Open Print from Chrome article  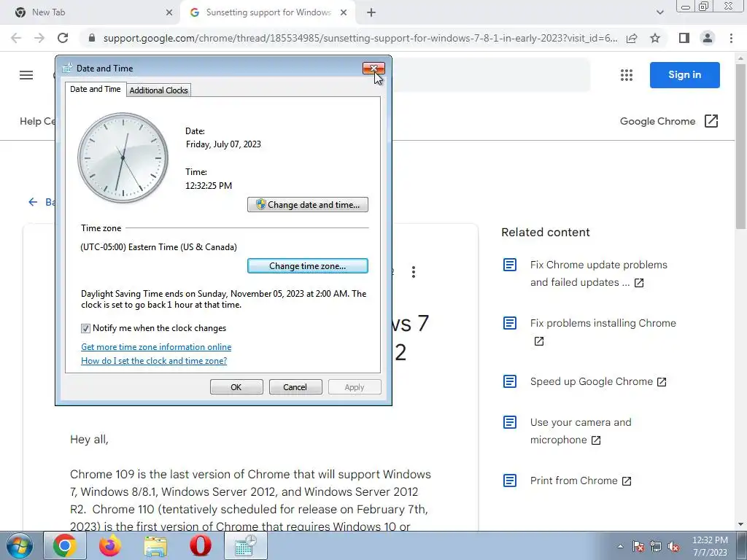[x=580, y=481]
